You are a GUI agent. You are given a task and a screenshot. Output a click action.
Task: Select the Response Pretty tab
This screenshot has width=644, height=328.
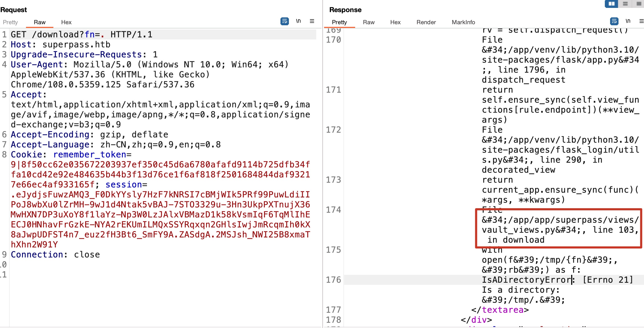pyautogui.click(x=339, y=22)
